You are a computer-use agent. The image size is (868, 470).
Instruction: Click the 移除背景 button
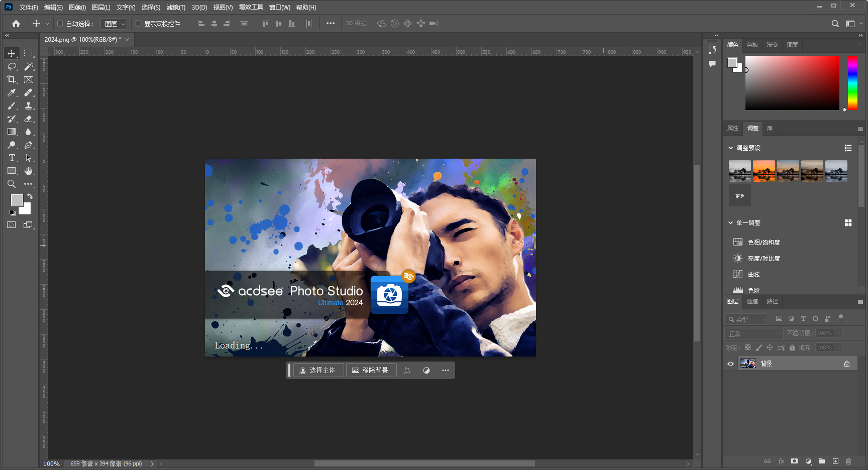tap(371, 371)
